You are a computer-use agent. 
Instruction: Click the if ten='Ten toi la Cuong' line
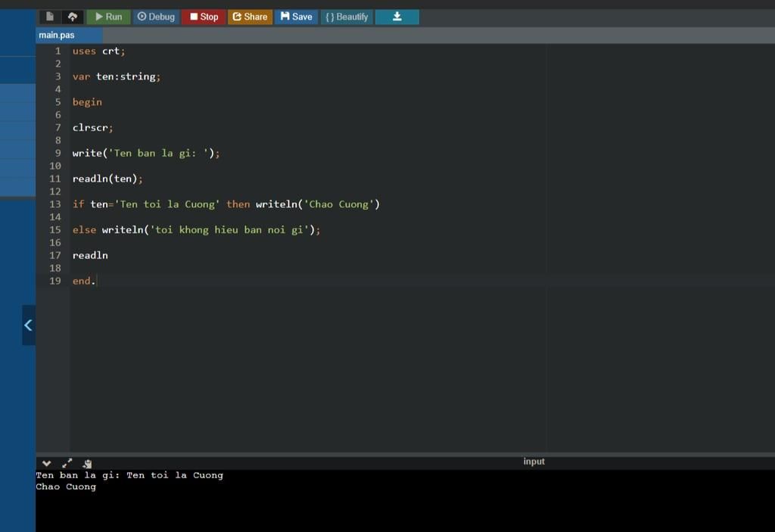tap(226, 204)
